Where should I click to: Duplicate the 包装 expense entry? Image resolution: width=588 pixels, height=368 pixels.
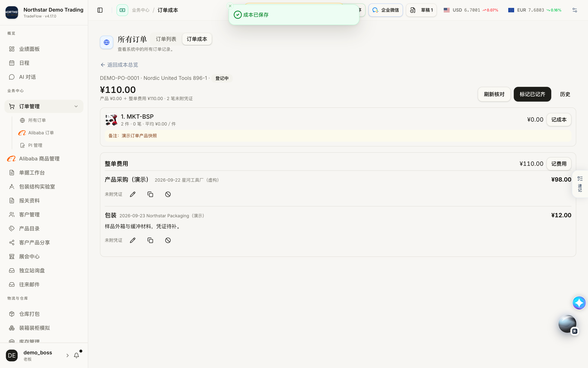tap(150, 240)
